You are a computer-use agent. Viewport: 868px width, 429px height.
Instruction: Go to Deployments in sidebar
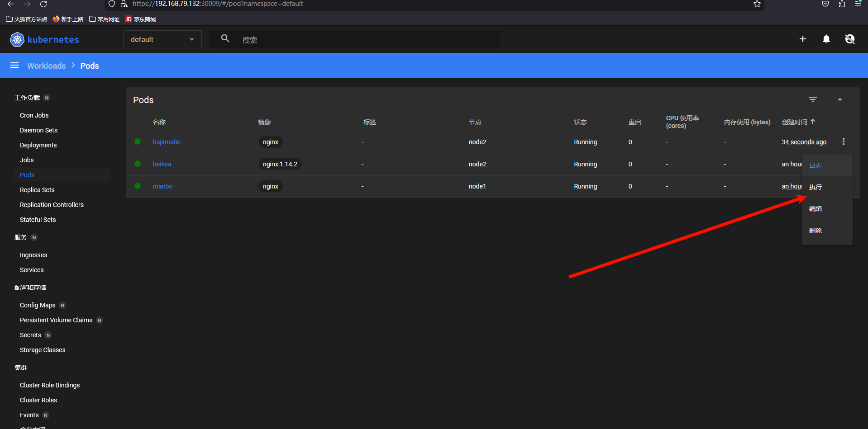click(38, 145)
